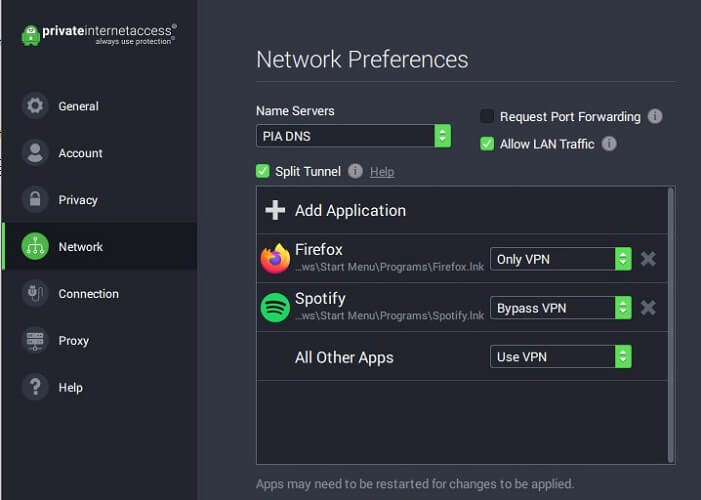Remove Spotify from the split tunnel list
The width and height of the screenshot is (701, 500).
click(648, 308)
